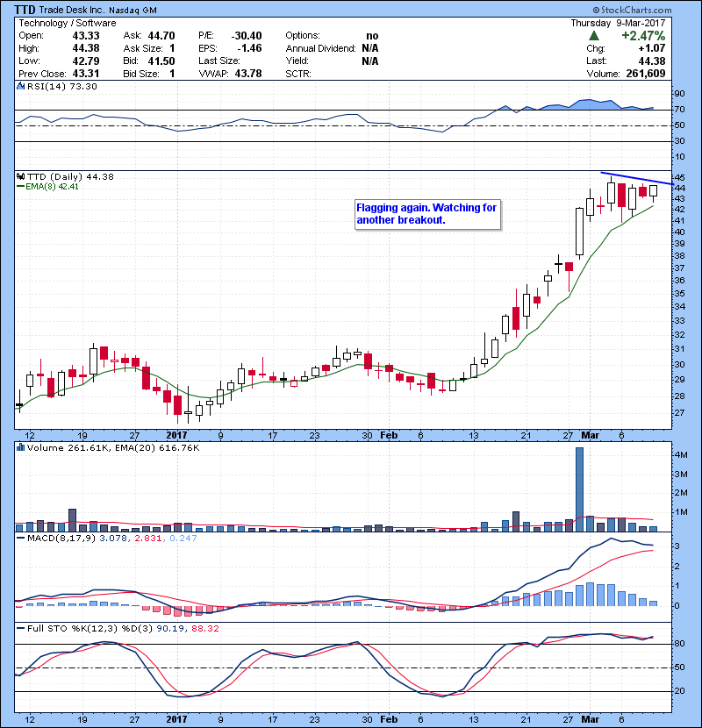This screenshot has width=702, height=728.
Task: Click the +2.47% percent change
Action: tap(643, 36)
